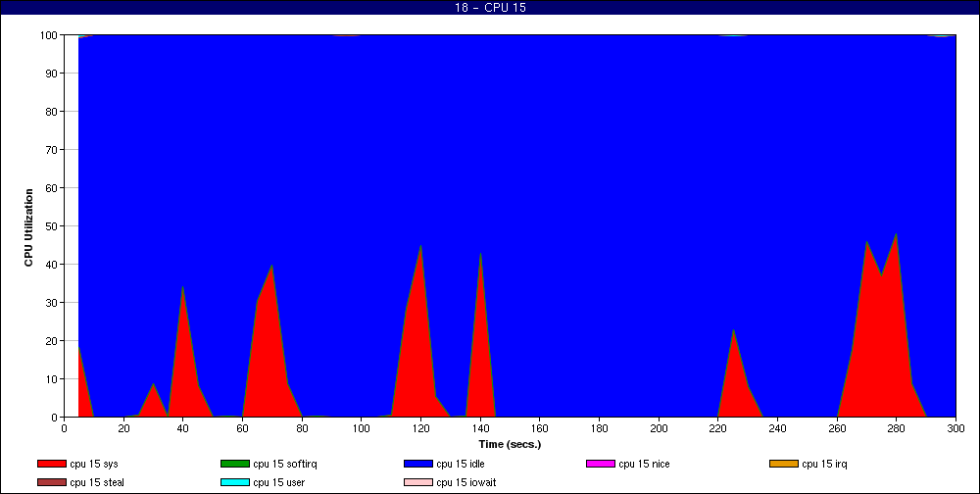Screen dimensions: 980x494
Task: Select the green softirq legend color box
Action: click(235, 464)
